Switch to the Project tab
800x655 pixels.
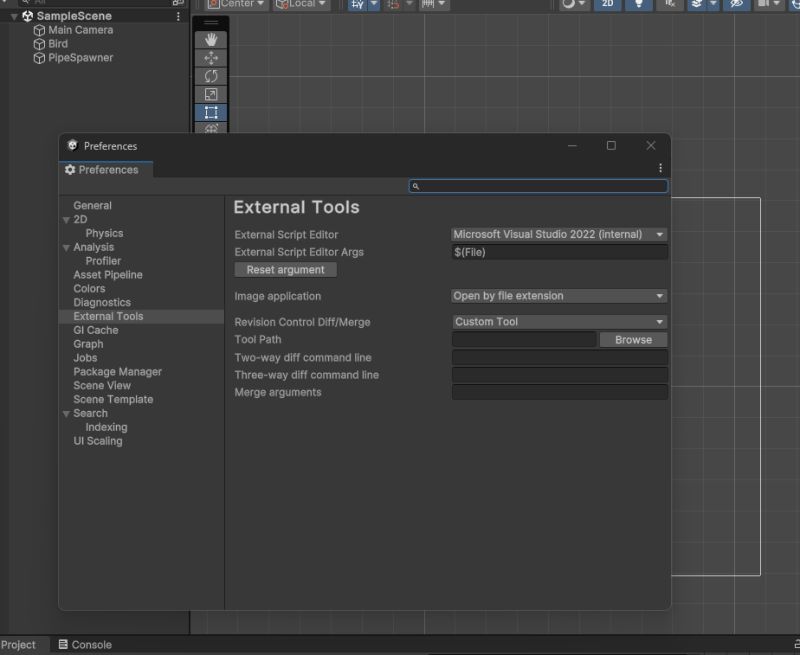tap(18, 644)
